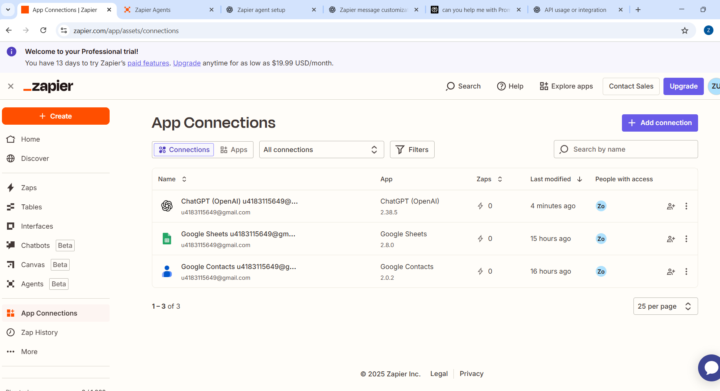Open the All connections dropdown
This screenshot has width=720, height=391.
tap(321, 150)
